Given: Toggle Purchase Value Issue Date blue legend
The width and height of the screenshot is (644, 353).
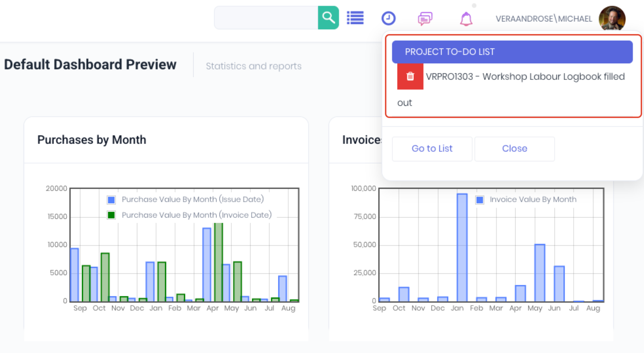Looking at the screenshot, I should (111, 200).
